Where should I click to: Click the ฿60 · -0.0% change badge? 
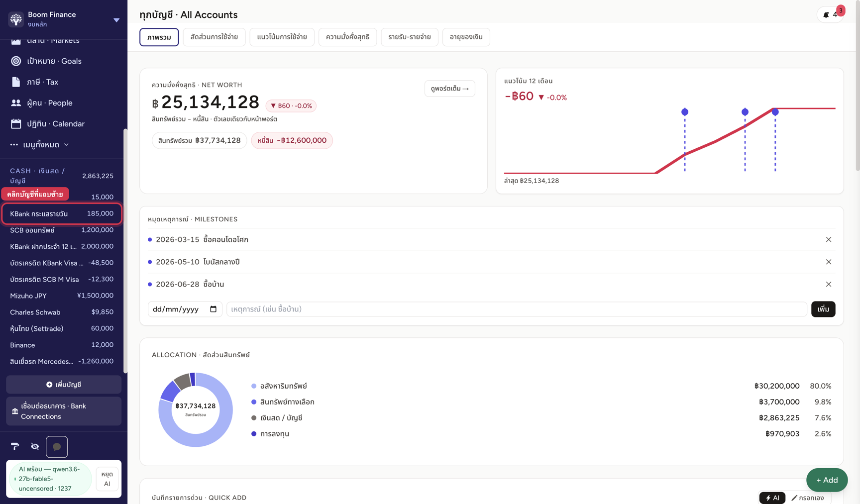coord(291,106)
